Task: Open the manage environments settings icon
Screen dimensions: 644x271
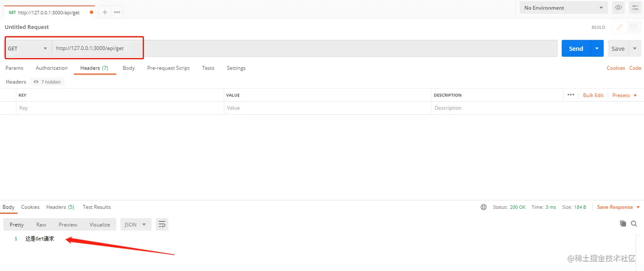Action: (x=635, y=8)
